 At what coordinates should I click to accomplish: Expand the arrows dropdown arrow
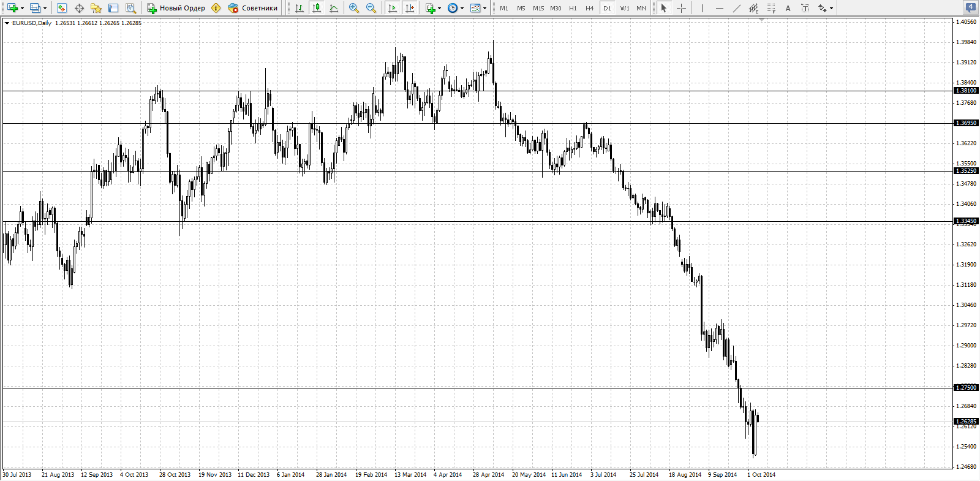(x=831, y=9)
